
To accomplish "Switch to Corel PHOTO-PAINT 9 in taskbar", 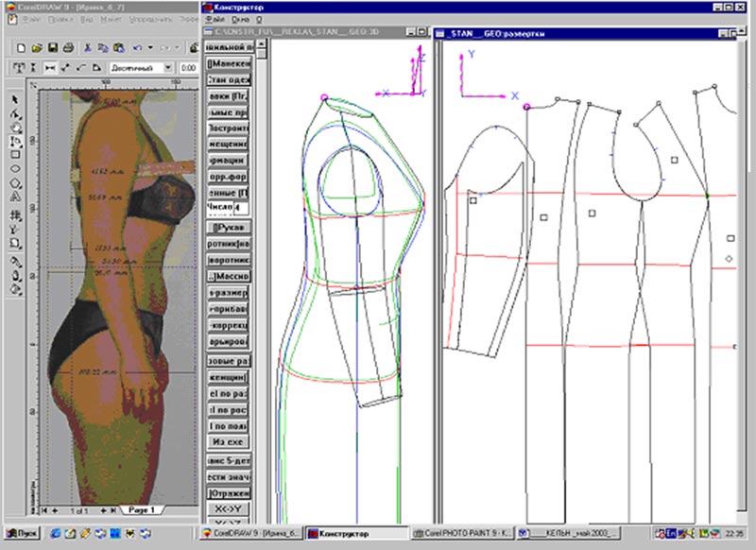I will point(459,534).
